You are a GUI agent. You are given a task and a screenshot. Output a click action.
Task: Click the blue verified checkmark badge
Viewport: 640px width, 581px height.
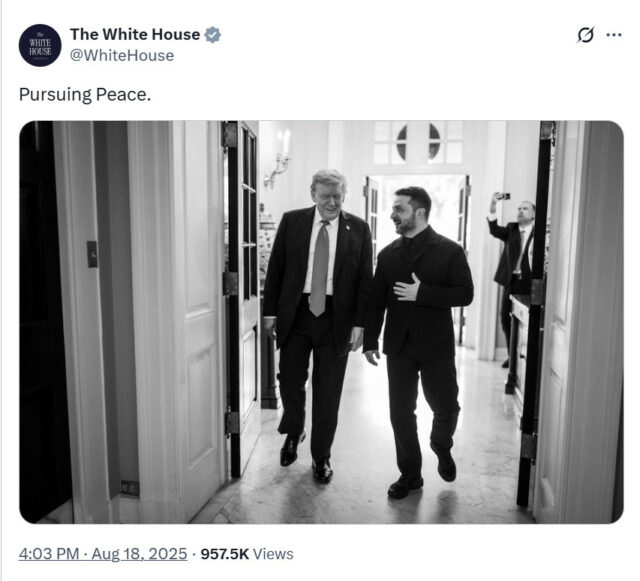coord(212,35)
